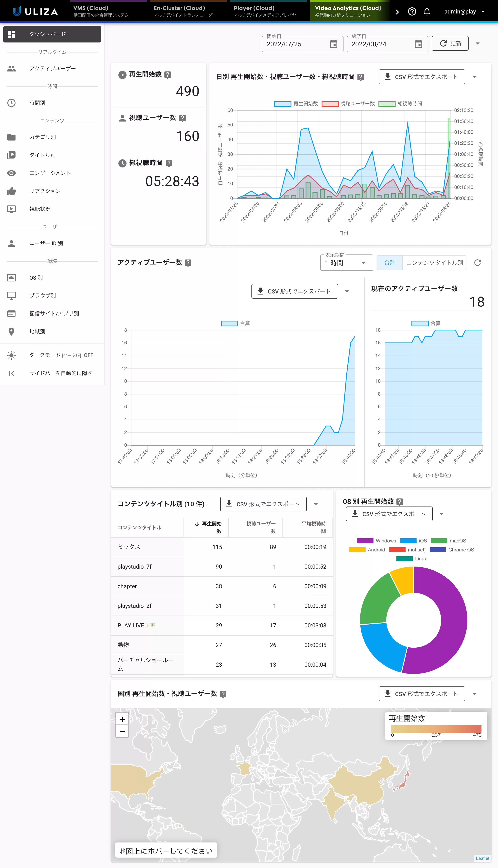
Task: Toggle iOS in OS chart legend
Action: coord(414,541)
